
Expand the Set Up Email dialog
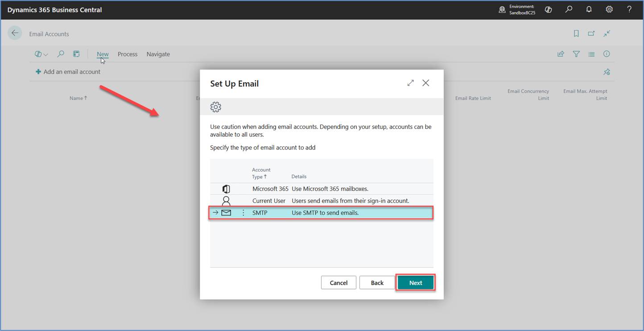(x=410, y=83)
